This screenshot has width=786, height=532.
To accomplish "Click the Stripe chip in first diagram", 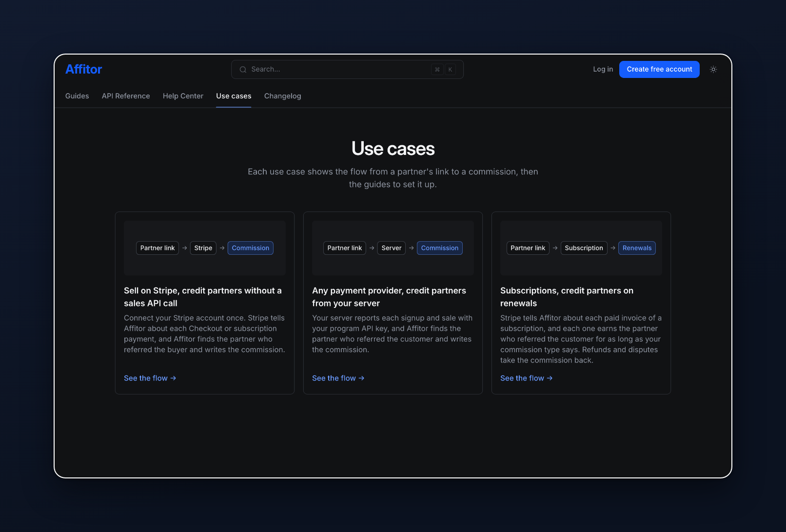I will [x=203, y=248].
